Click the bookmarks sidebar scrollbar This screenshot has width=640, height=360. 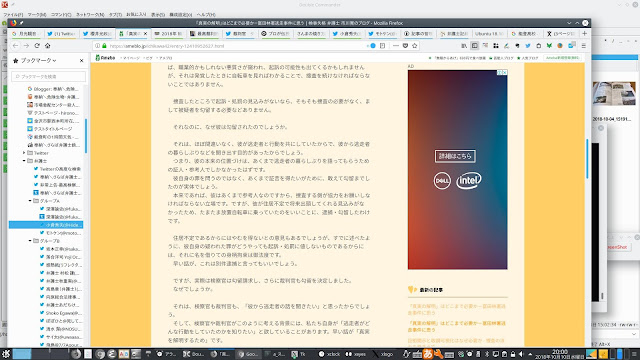[x=86, y=136]
